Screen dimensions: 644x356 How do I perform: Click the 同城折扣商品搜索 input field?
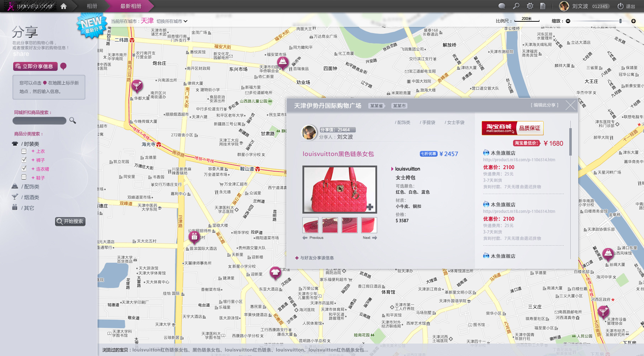[x=39, y=121]
